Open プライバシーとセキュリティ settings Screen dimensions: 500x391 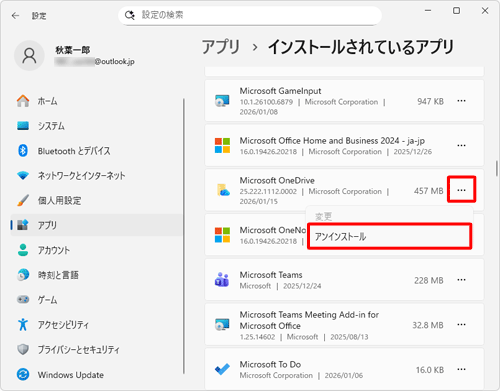[97, 349]
